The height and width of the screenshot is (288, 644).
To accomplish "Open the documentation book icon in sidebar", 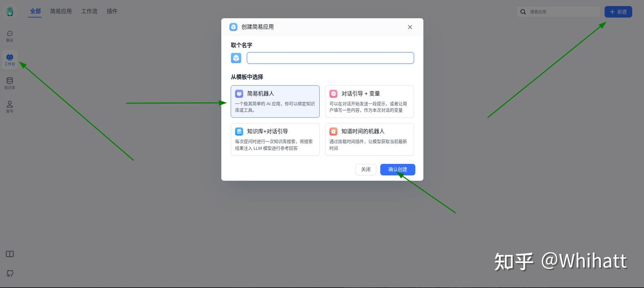I will (x=10, y=254).
